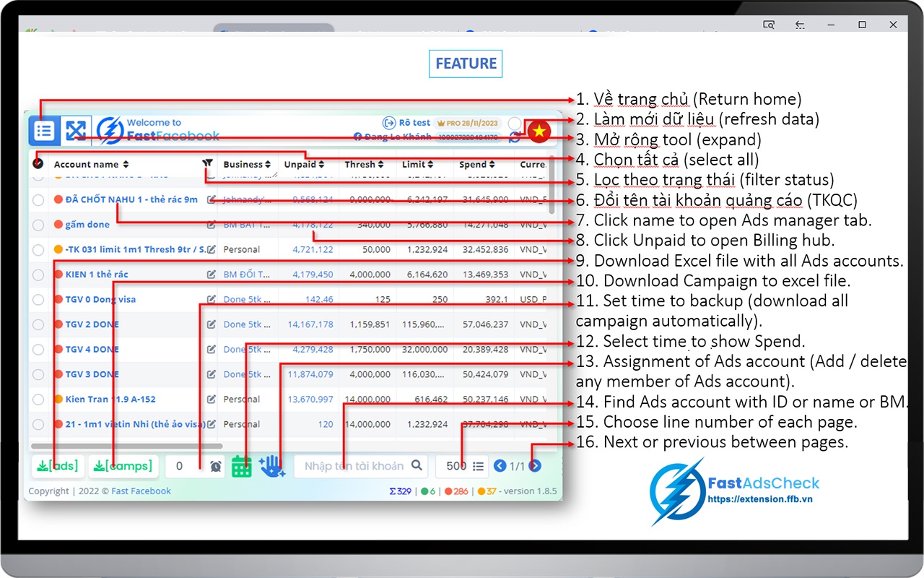Image resolution: width=924 pixels, height=578 pixels.
Task: Click edit icon on -TK 031 limit row
Action: tap(211, 249)
